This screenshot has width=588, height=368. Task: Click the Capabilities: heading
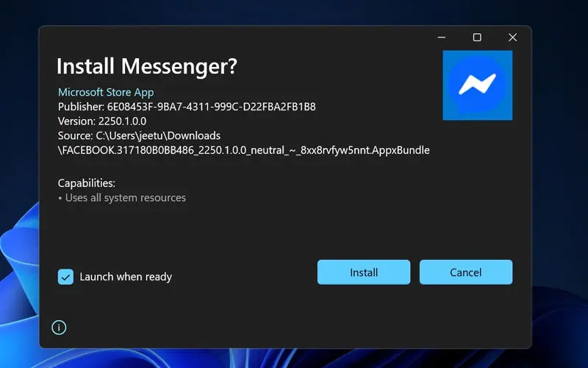coord(86,183)
